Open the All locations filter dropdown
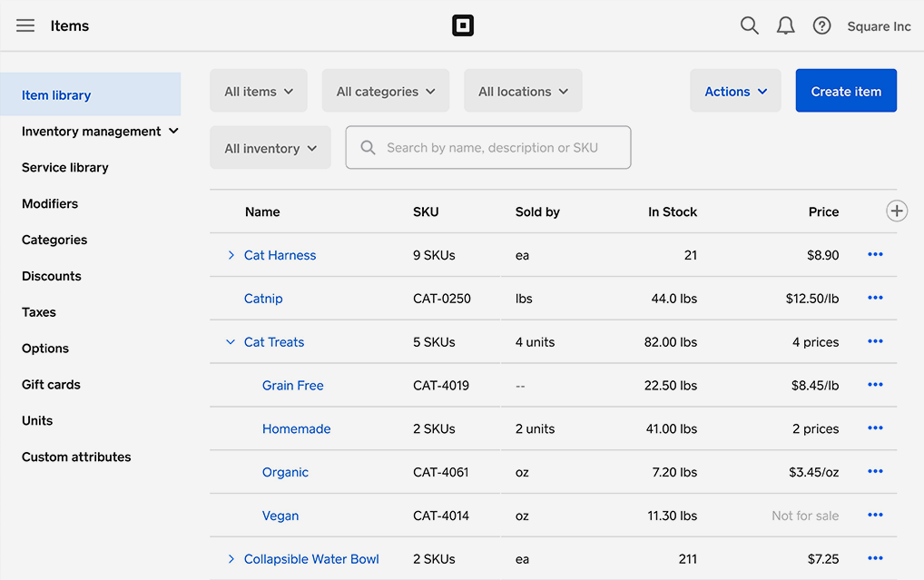Screen dimensions: 924x580 coord(524,91)
